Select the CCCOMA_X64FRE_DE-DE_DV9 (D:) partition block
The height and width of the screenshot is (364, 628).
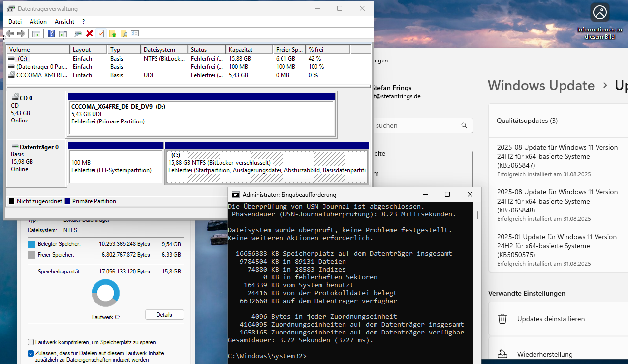[202, 118]
